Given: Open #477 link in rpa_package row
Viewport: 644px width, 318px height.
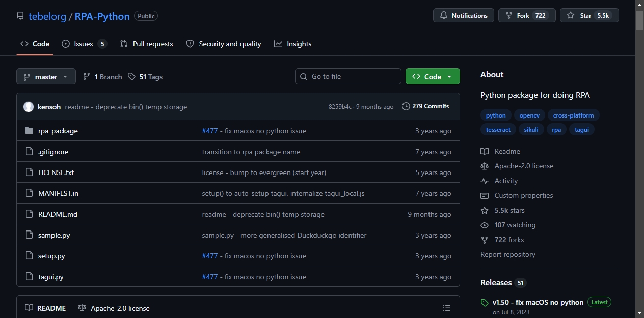Looking at the screenshot, I should coord(210,131).
